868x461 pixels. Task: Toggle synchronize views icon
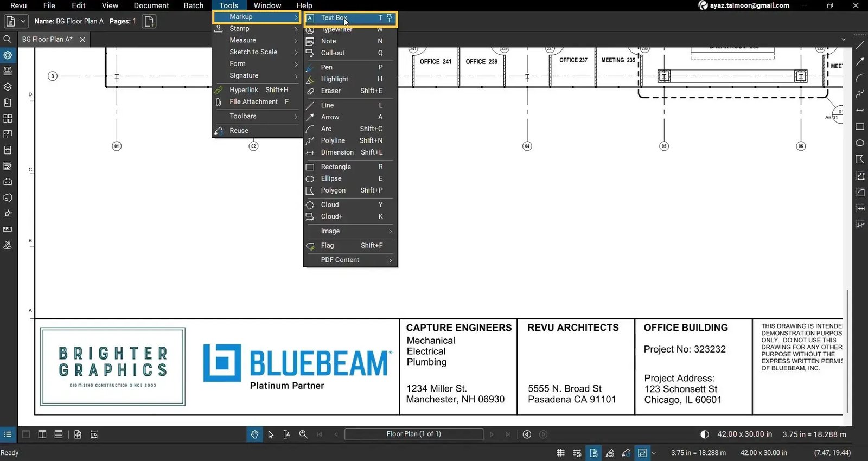642,453
